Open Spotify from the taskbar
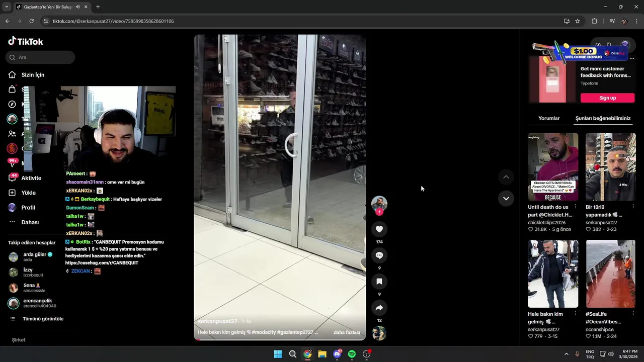Viewport: 644px width, 362px height. (x=352, y=354)
